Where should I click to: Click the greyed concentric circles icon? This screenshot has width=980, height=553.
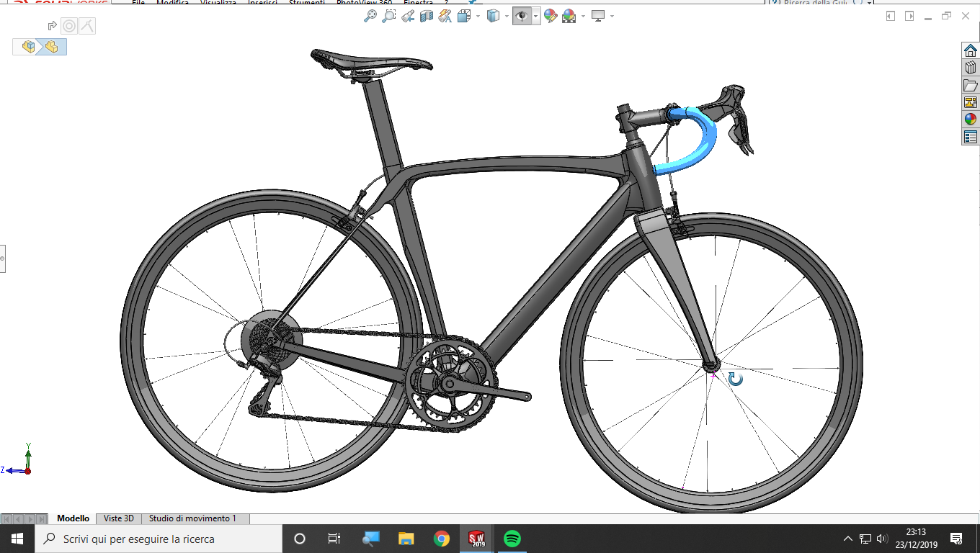(x=69, y=27)
